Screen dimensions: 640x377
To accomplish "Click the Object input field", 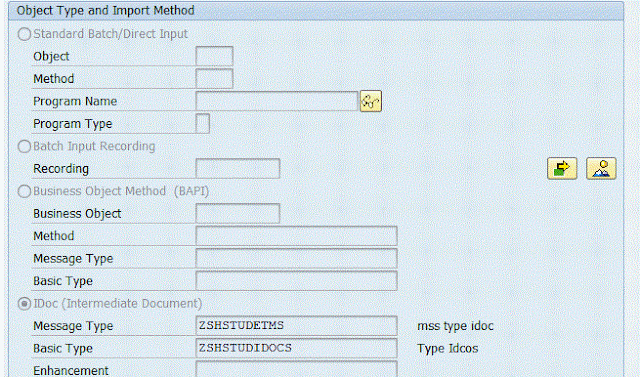I will pos(214,56).
